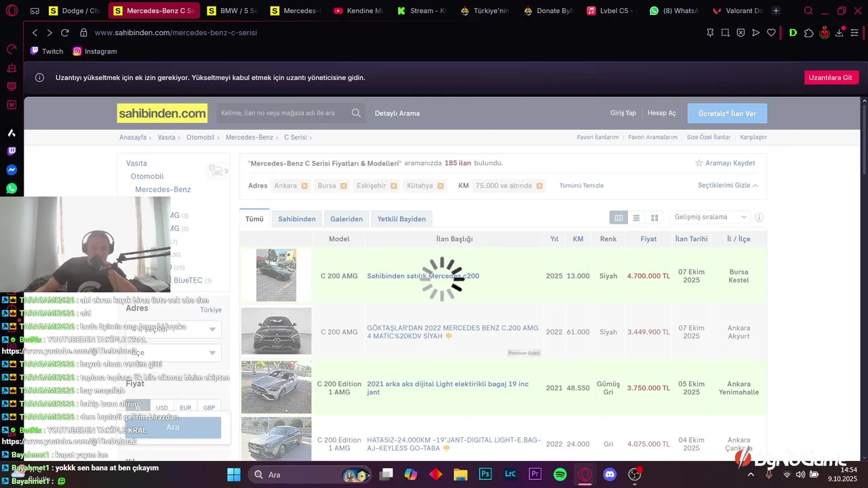Open the Easy Setup menu icon

pyautogui.click(x=856, y=33)
